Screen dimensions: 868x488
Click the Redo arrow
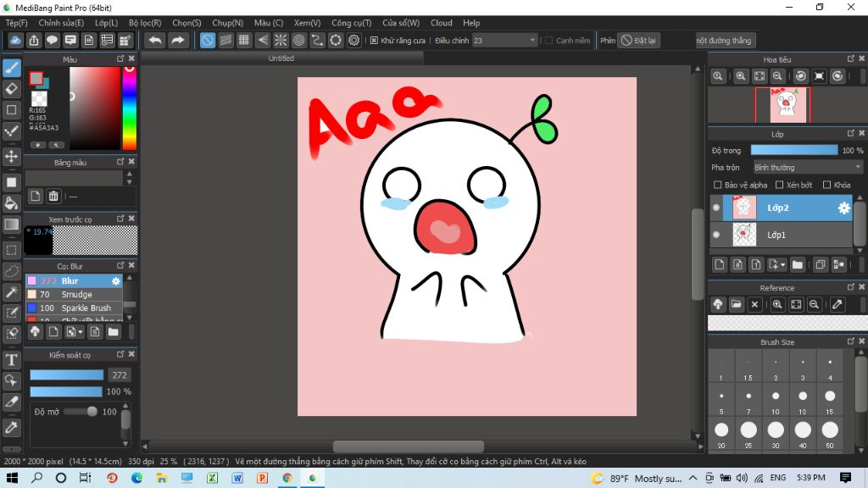(178, 41)
